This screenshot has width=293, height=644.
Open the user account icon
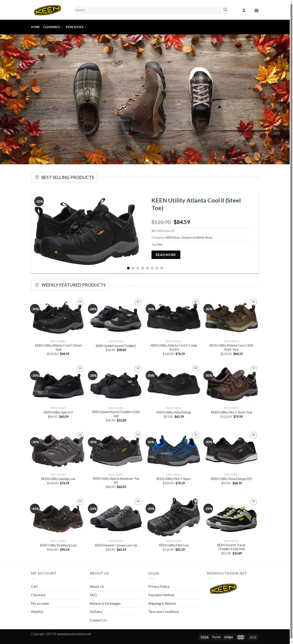pos(244,10)
